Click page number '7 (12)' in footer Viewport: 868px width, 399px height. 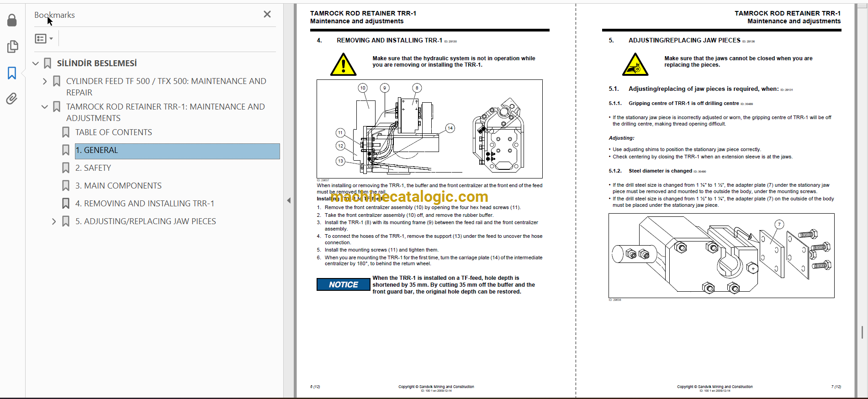[836, 387]
